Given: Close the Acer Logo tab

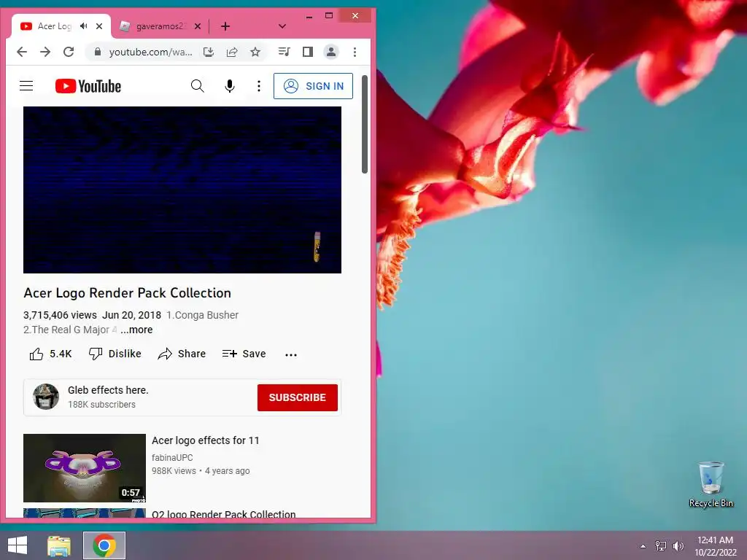Looking at the screenshot, I should 99,26.
